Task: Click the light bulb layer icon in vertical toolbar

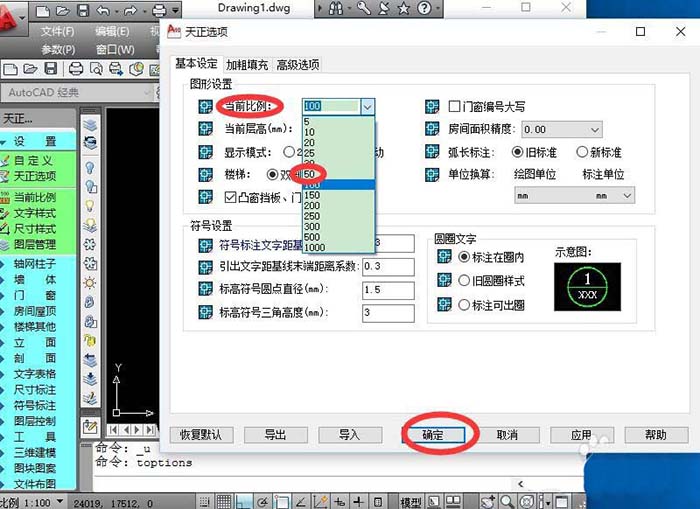Action: coord(90,167)
